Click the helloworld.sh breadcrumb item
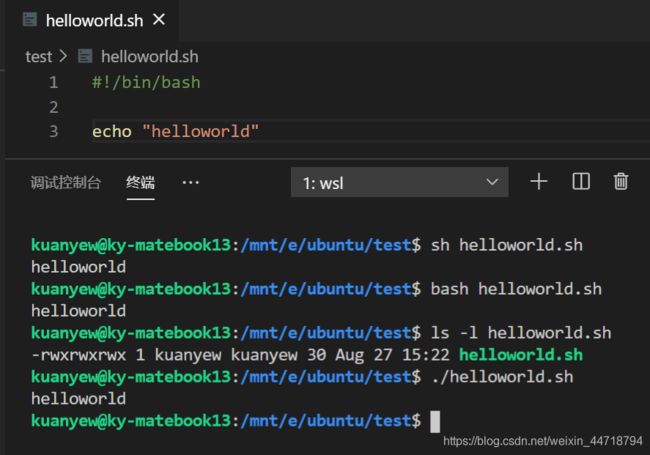650x455 pixels. [150, 56]
